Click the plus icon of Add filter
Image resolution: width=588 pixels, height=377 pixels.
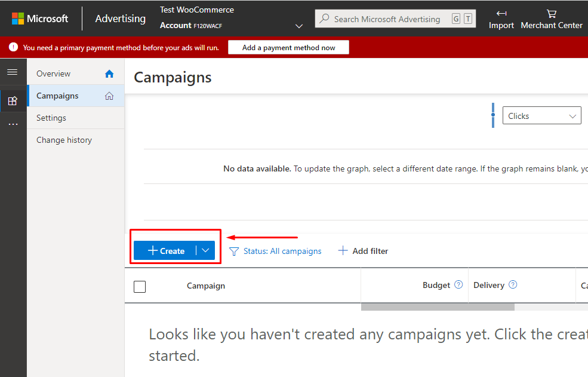click(x=343, y=250)
